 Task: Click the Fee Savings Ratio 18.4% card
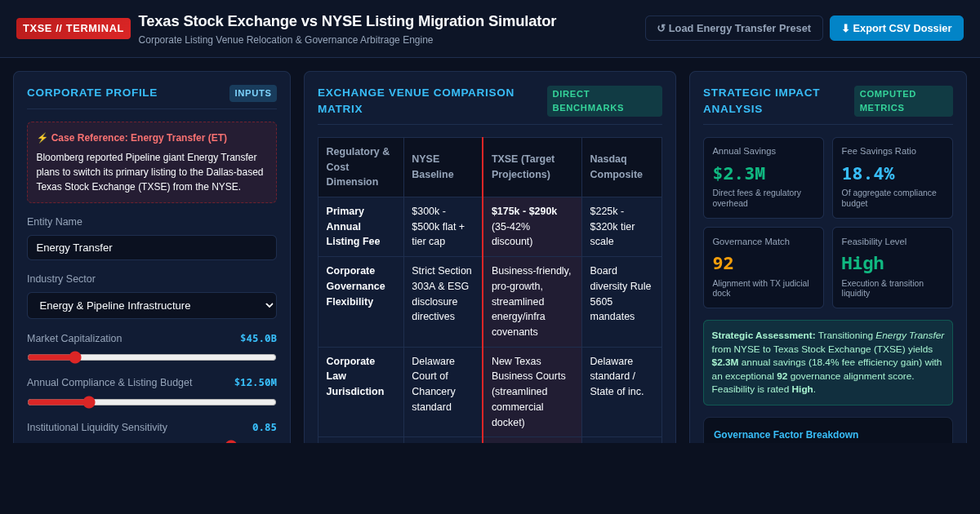(893, 178)
